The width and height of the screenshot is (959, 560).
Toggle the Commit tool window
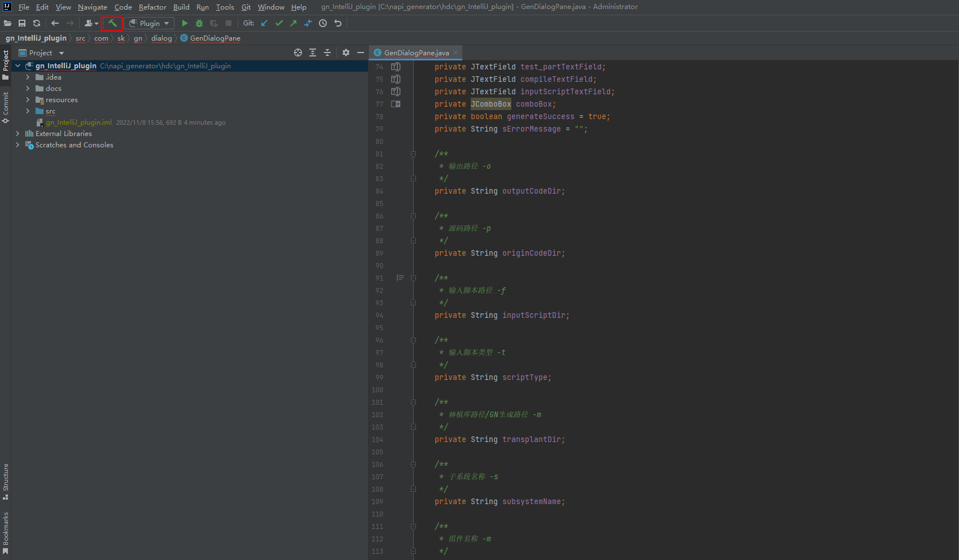6,107
